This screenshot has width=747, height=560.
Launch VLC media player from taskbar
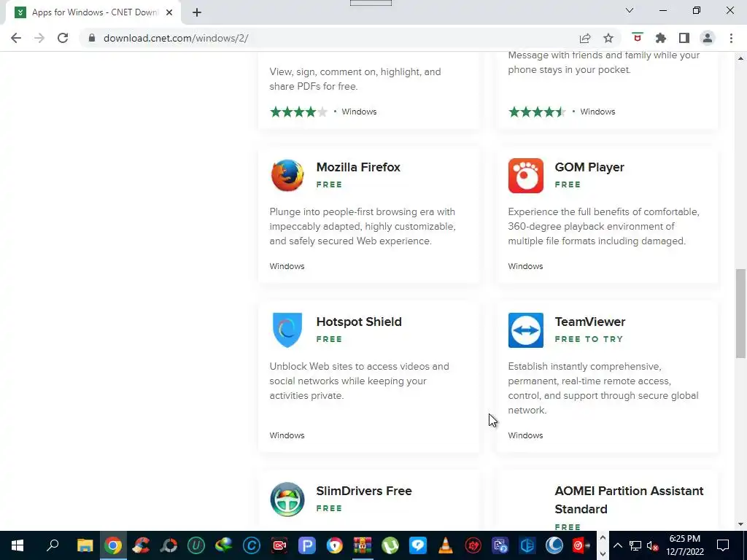(x=446, y=545)
